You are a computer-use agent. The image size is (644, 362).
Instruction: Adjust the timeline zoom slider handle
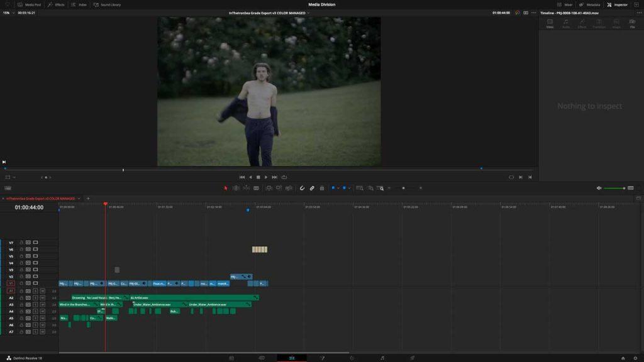click(x=403, y=188)
